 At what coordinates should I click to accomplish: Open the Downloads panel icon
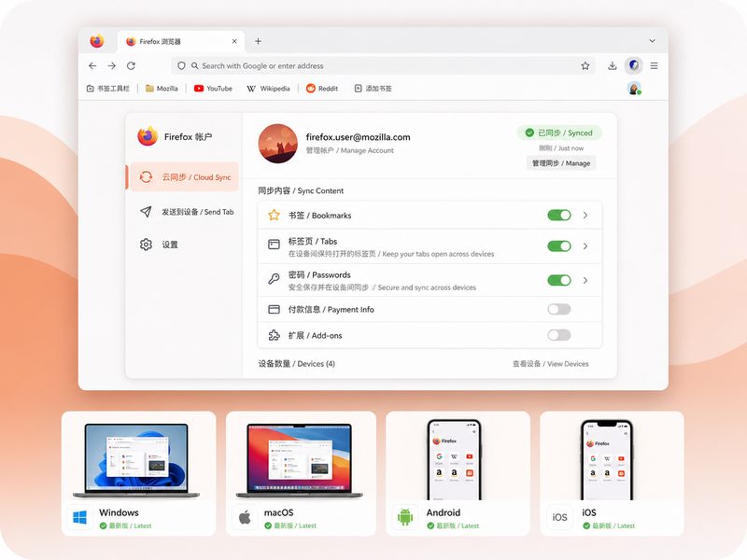(x=613, y=65)
